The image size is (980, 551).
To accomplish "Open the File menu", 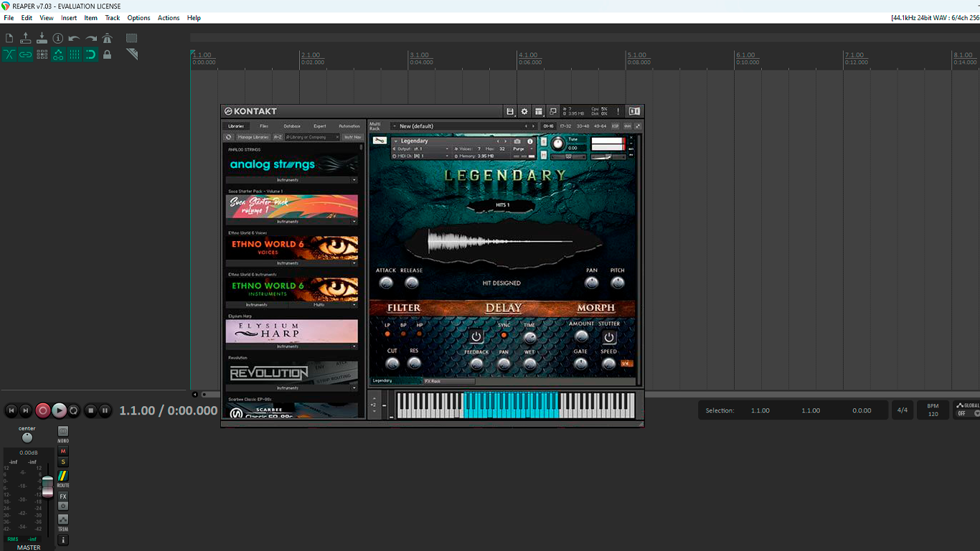I will [x=9, y=18].
